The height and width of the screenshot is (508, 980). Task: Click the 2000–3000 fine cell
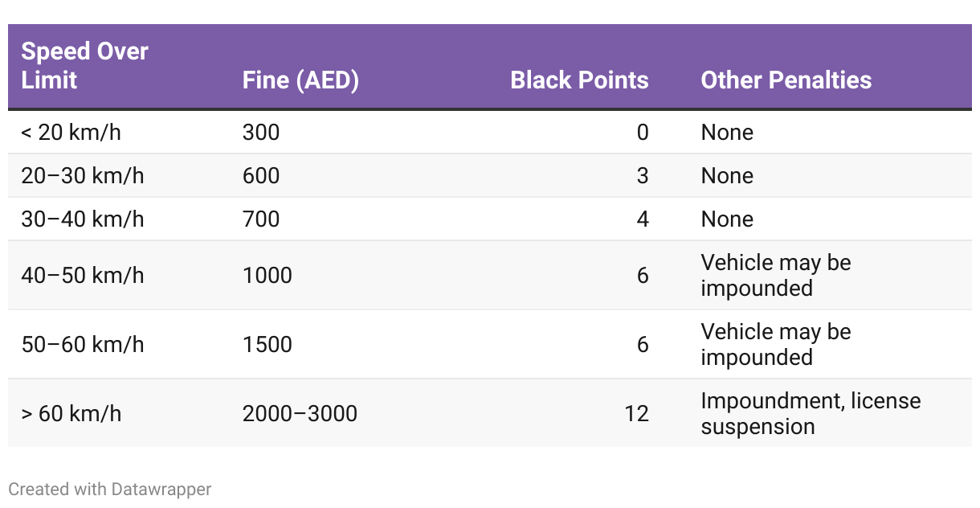[300, 413]
